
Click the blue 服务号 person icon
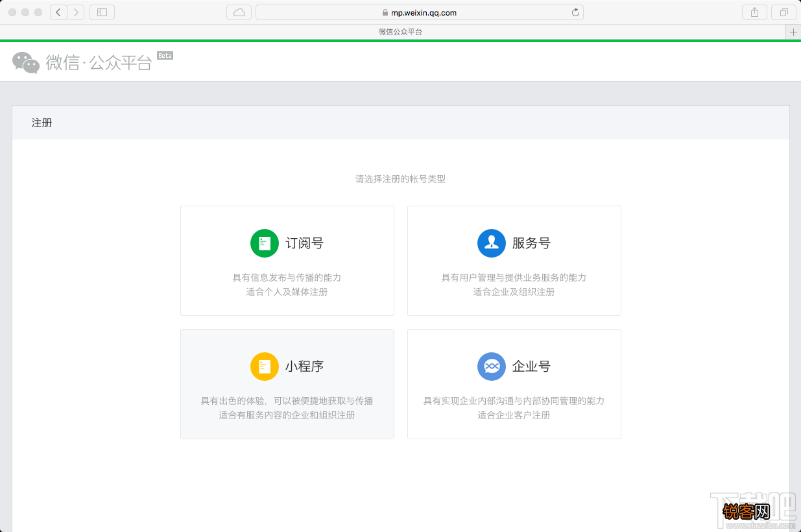[492, 243]
